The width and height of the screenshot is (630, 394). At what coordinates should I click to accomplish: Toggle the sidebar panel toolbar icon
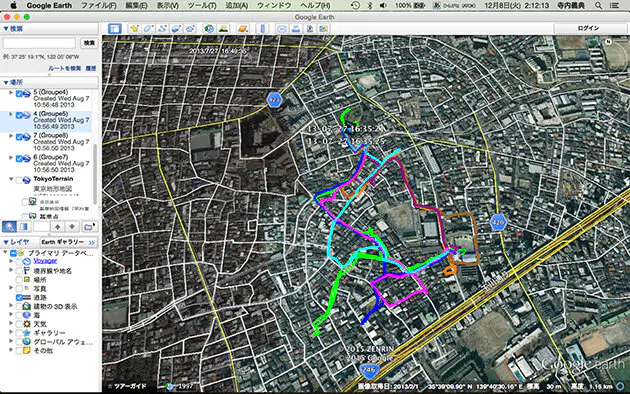pos(115,29)
